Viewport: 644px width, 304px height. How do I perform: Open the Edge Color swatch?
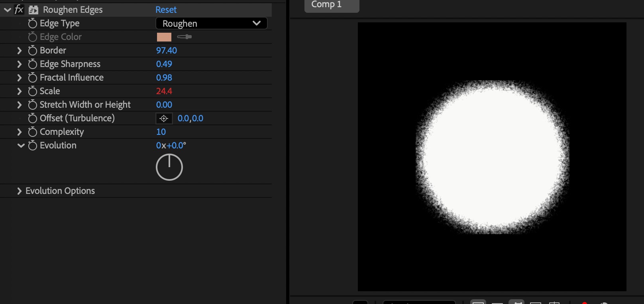coord(164,37)
